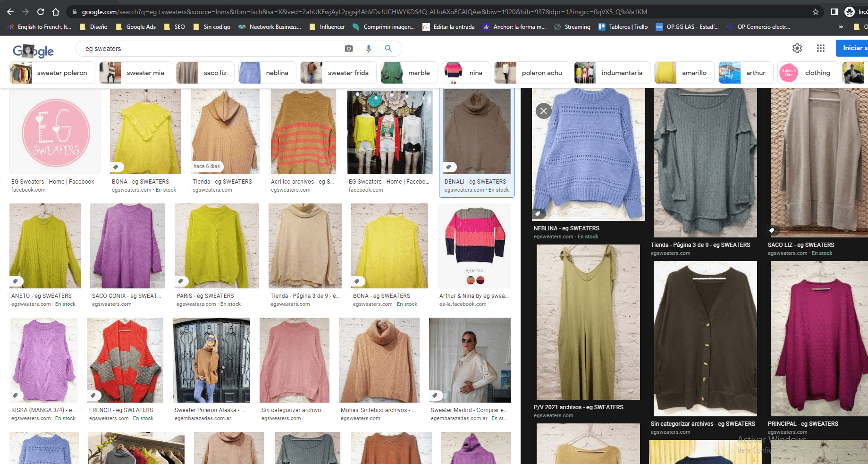Open the SACO LIZ related image
This screenshot has width=868, height=464.
pos(819,162)
